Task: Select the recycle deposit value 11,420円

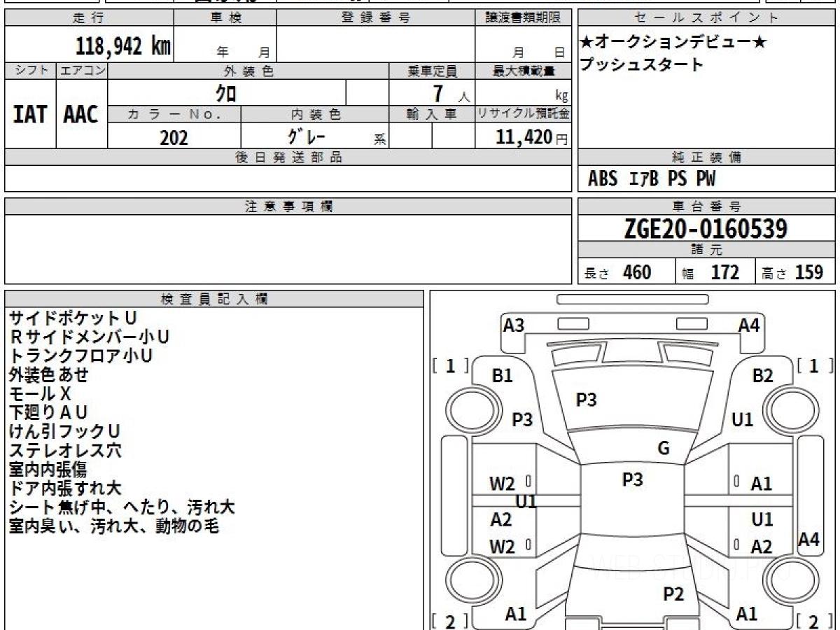Action: click(x=531, y=137)
